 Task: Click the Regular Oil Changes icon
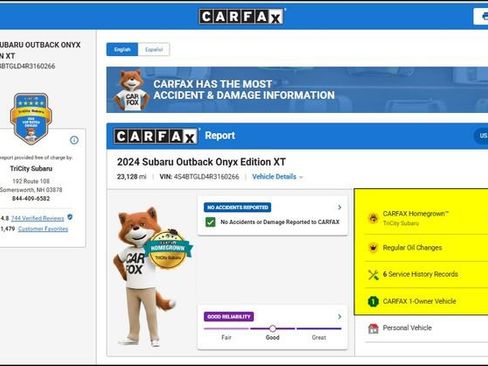pos(373,248)
